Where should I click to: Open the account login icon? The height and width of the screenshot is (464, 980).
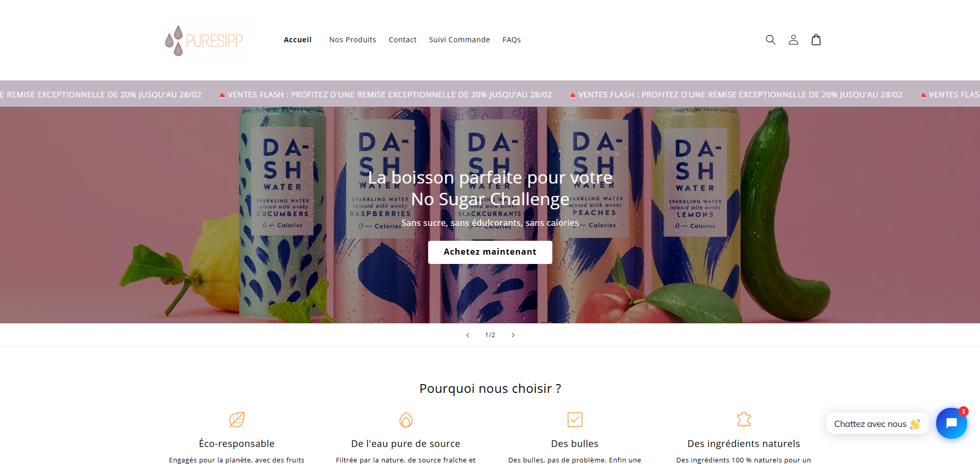tap(793, 40)
